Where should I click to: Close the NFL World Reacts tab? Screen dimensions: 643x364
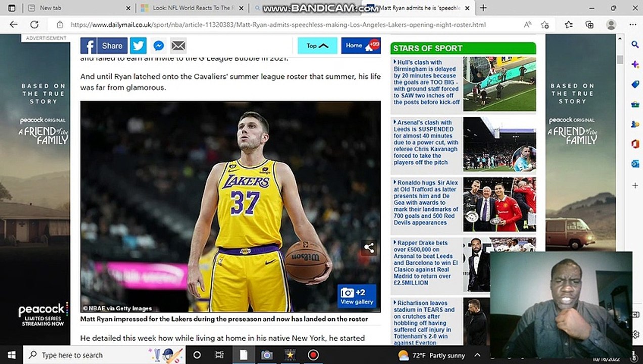[241, 8]
